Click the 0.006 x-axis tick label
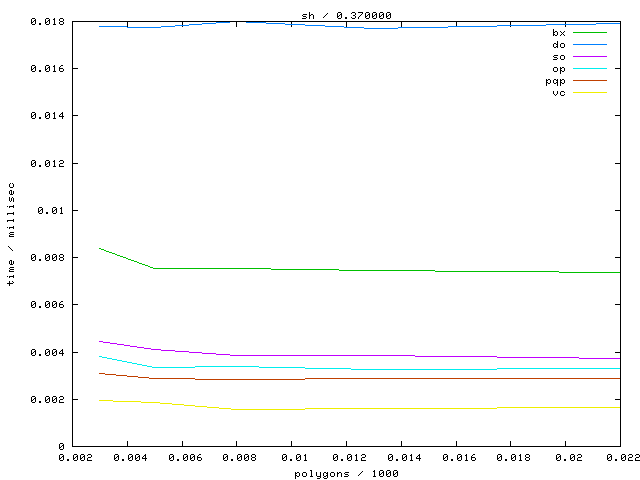640x480 pixels. (181, 458)
